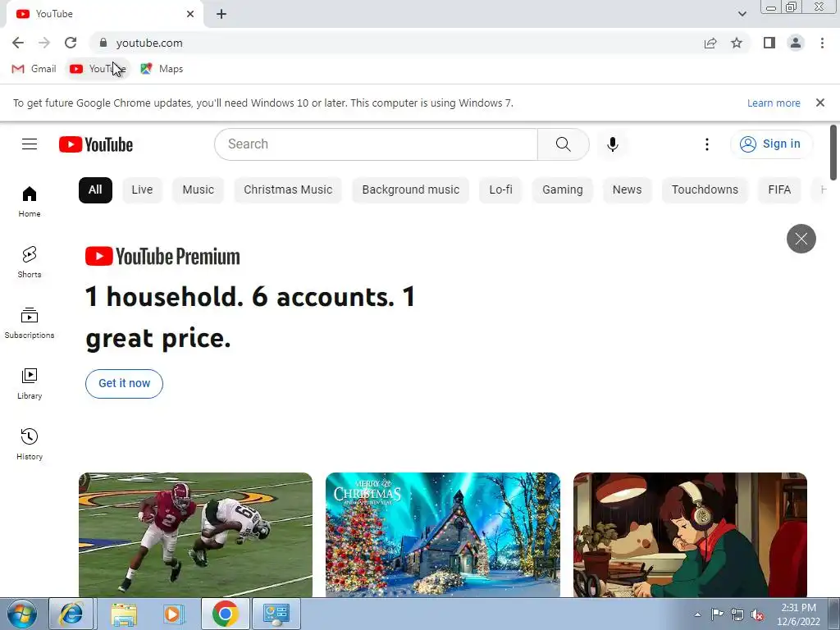Open Action Center flag tray icon

(717, 614)
